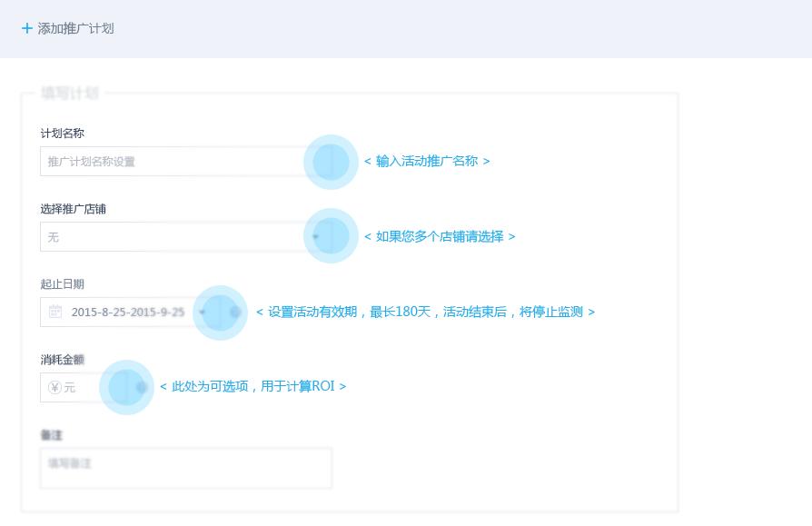
Task: Open the 起止日期 date range picker
Action: tap(131, 312)
